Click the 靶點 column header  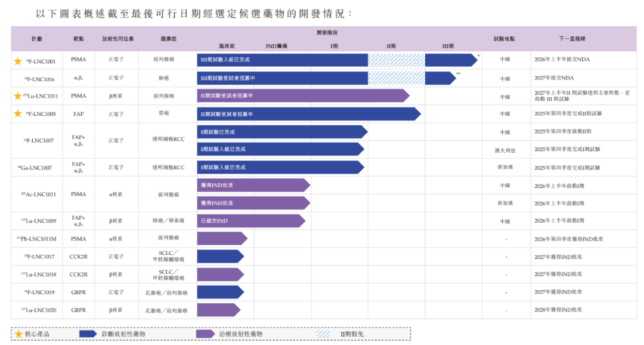tap(79, 39)
